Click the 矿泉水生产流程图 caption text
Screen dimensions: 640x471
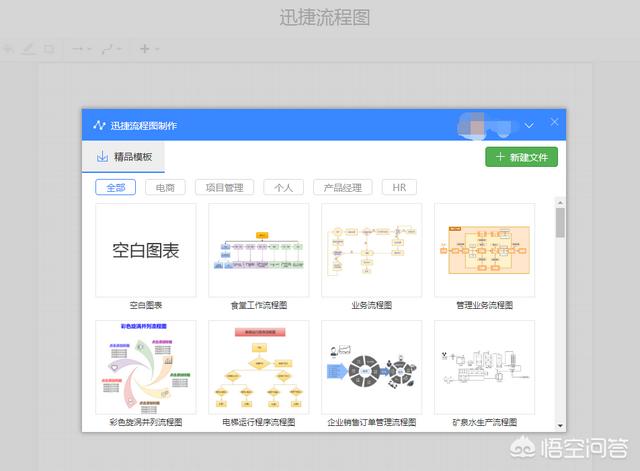click(x=484, y=422)
